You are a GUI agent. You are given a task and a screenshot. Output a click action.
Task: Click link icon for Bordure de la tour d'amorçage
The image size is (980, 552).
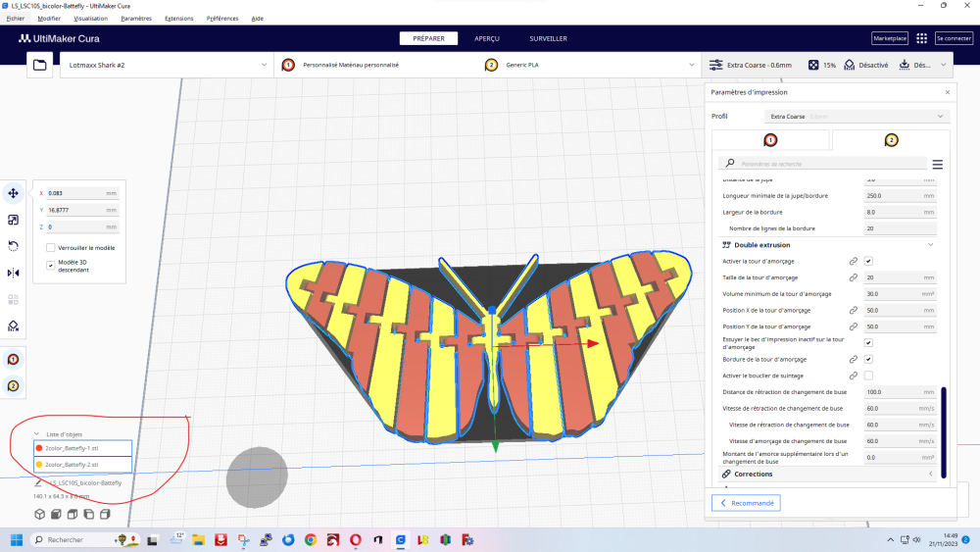854,360
